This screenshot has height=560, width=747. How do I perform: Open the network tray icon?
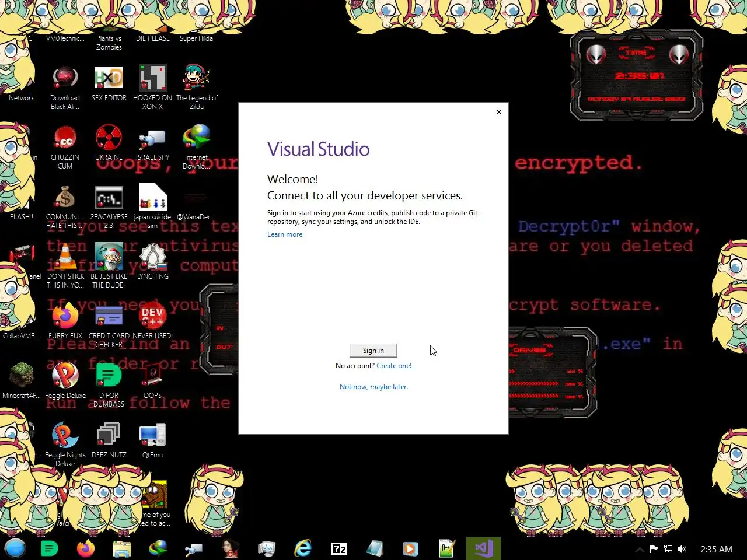coord(668,549)
